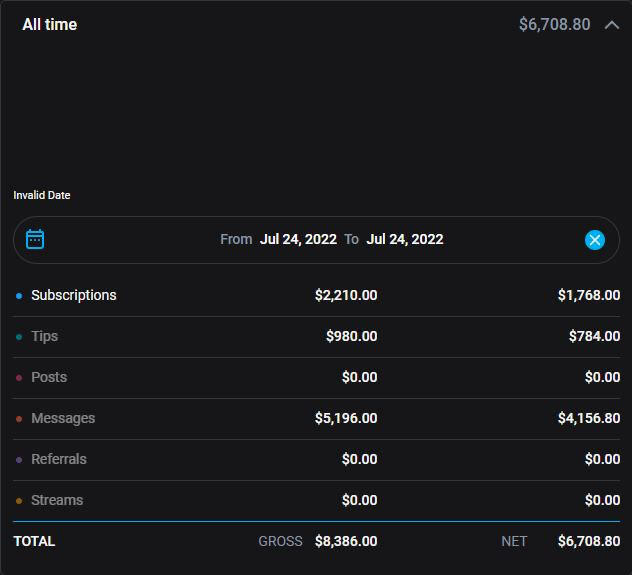
Task: Collapse the All time section chevron
Action: pyautogui.click(x=612, y=24)
